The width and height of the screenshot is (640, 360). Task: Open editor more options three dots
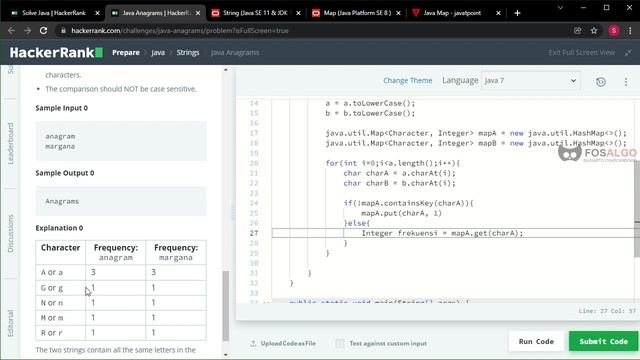626,82
